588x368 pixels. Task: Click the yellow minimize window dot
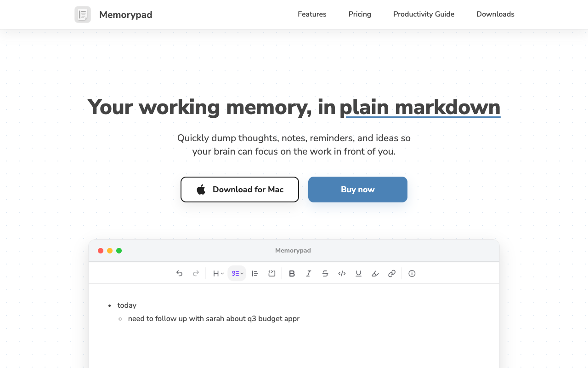coord(110,251)
